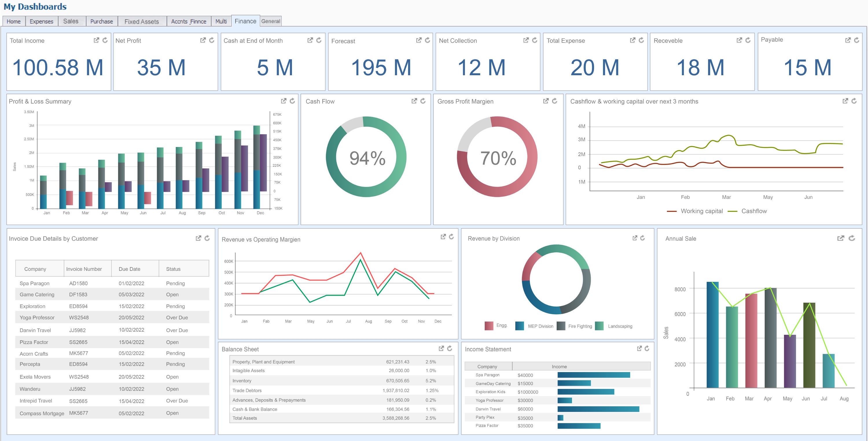Refresh the Total Income widget
Screen dimensions: 868x441
click(x=105, y=40)
